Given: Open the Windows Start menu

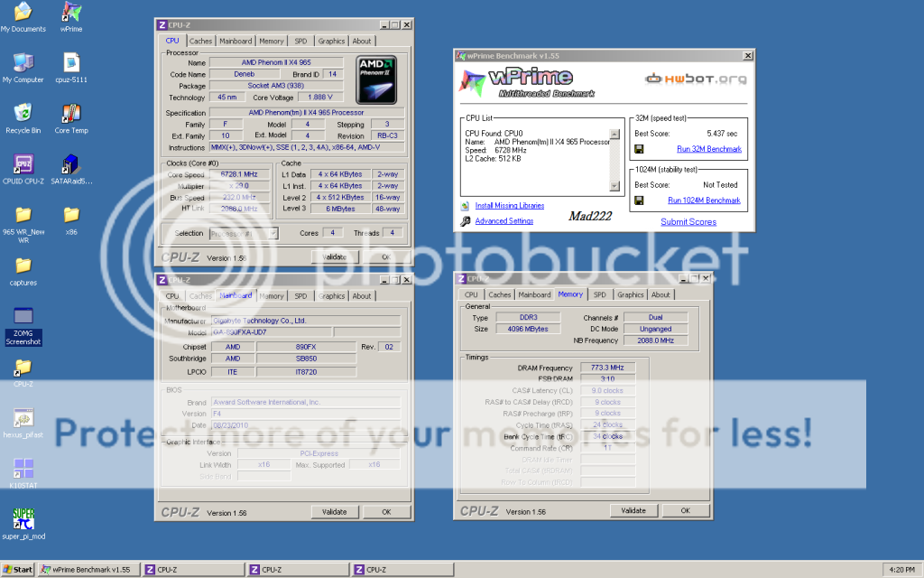Looking at the screenshot, I should click(x=18, y=570).
